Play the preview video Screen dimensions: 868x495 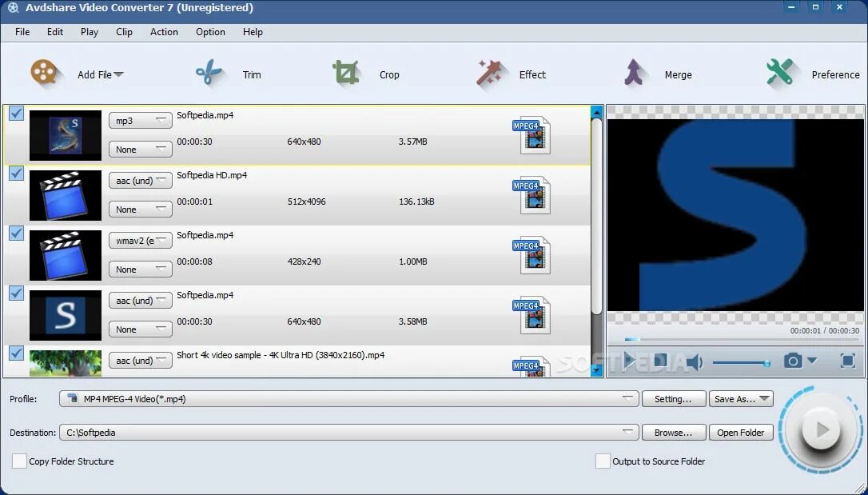[x=629, y=361]
